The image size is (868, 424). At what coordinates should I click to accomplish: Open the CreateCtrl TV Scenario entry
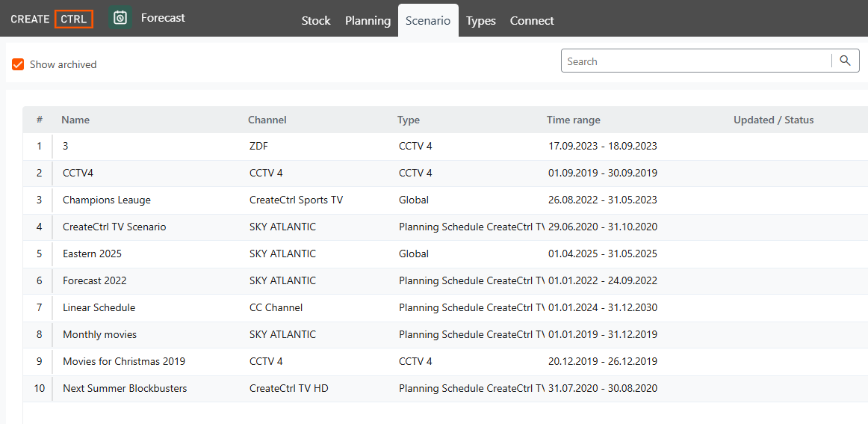click(114, 227)
